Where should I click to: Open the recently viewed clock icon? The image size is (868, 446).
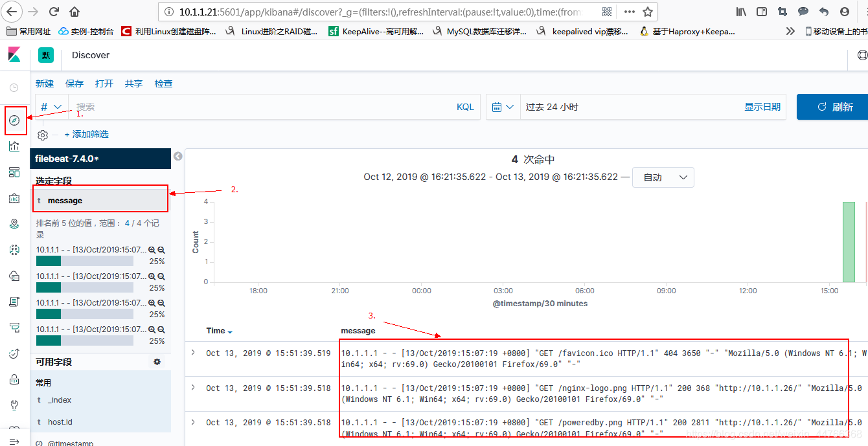pyautogui.click(x=14, y=87)
